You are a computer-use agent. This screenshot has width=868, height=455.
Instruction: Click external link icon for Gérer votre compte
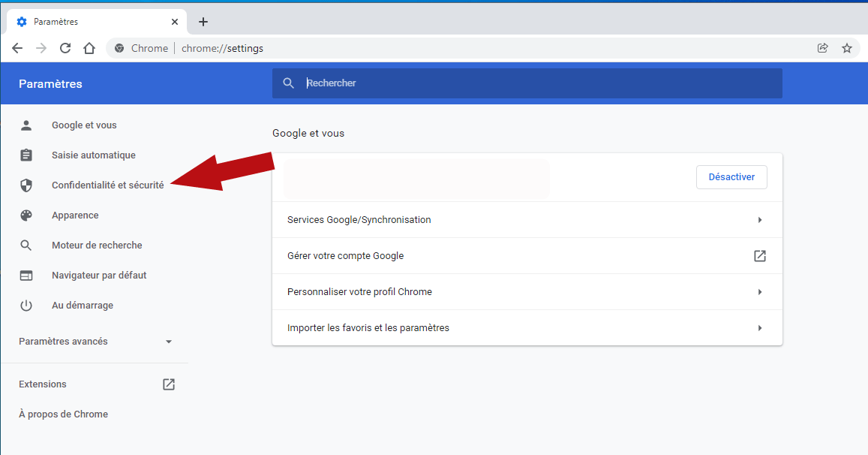[x=760, y=256]
